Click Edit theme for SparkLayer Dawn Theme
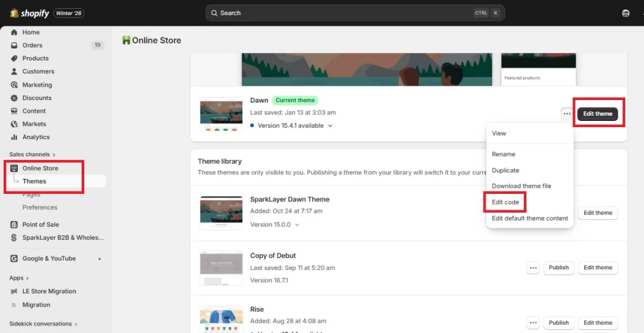 tap(598, 213)
